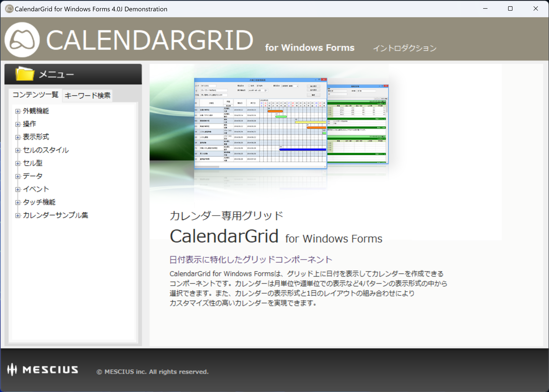This screenshot has height=392, width=549.
Task: Expand the 外観機能 tree node
Action: pyautogui.click(x=18, y=111)
